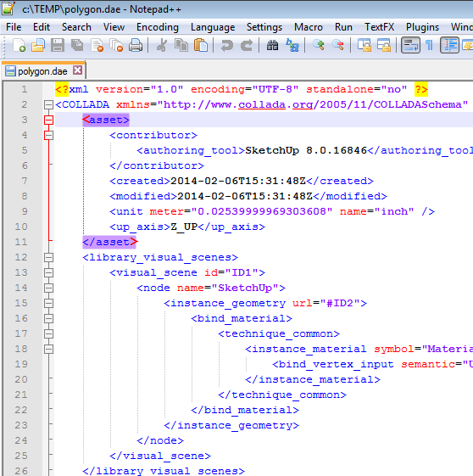
Task: Click the Save All icon
Action: click(77, 45)
